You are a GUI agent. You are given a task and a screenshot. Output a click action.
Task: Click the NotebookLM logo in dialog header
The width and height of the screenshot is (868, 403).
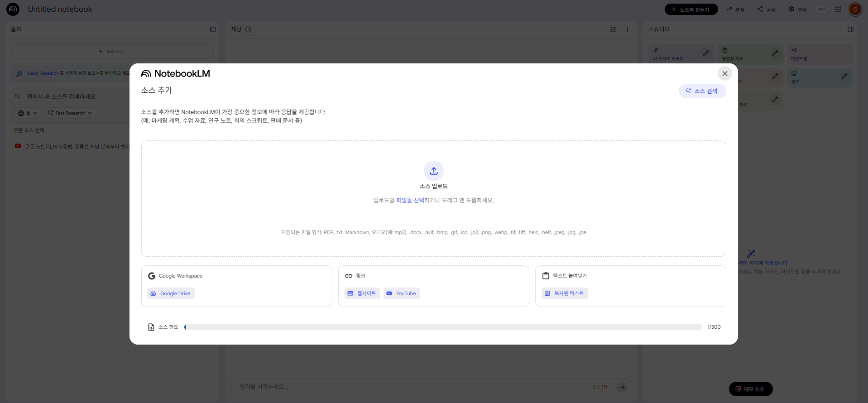(x=176, y=73)
